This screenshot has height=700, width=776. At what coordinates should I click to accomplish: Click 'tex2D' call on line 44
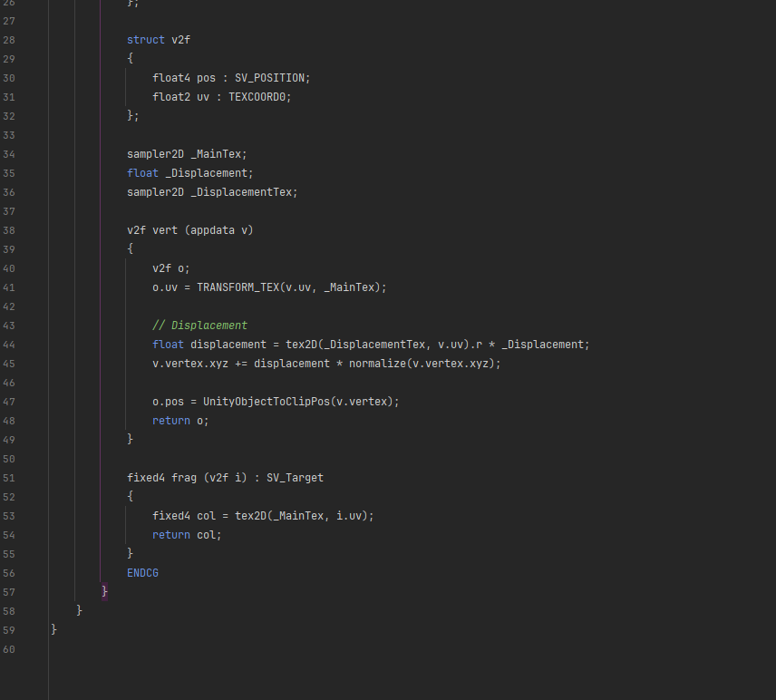tap(301, 345)
